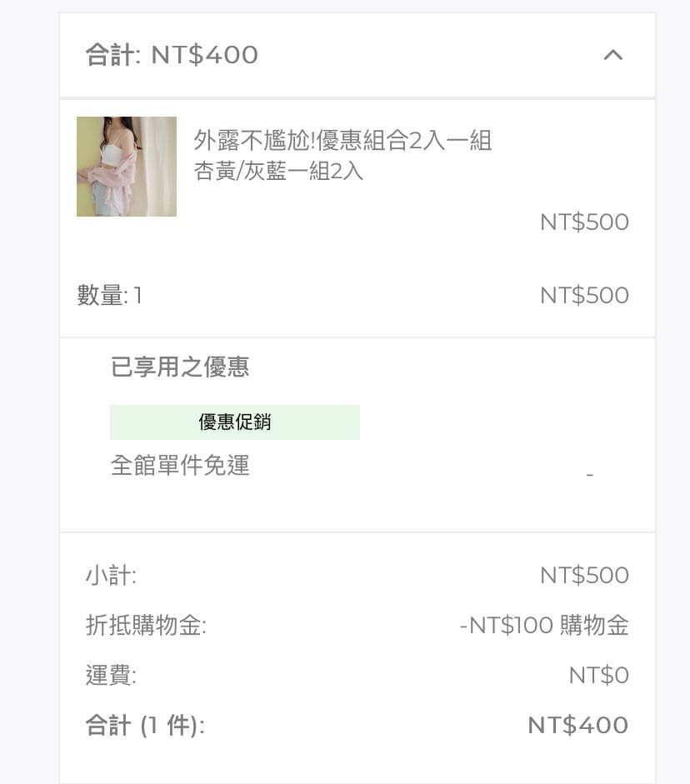
Task: Click the 數量: 1 quantity label
Action: coord(110,295)
